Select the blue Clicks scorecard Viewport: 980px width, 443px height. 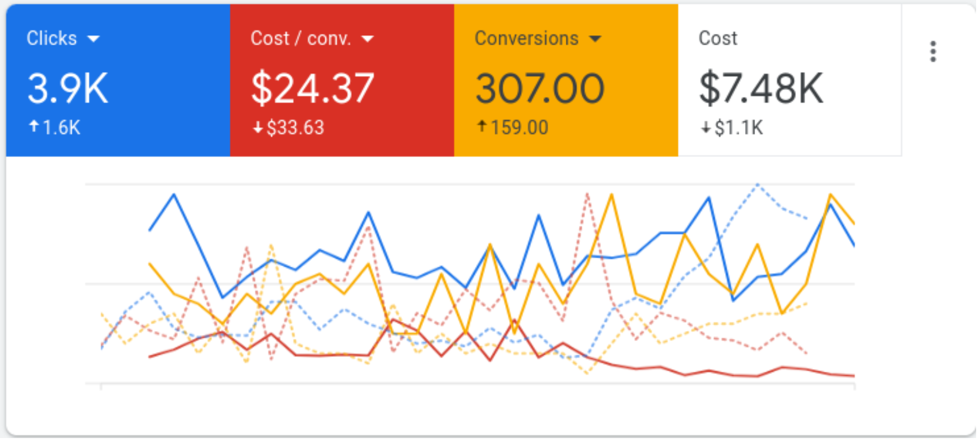coord(118,80)
